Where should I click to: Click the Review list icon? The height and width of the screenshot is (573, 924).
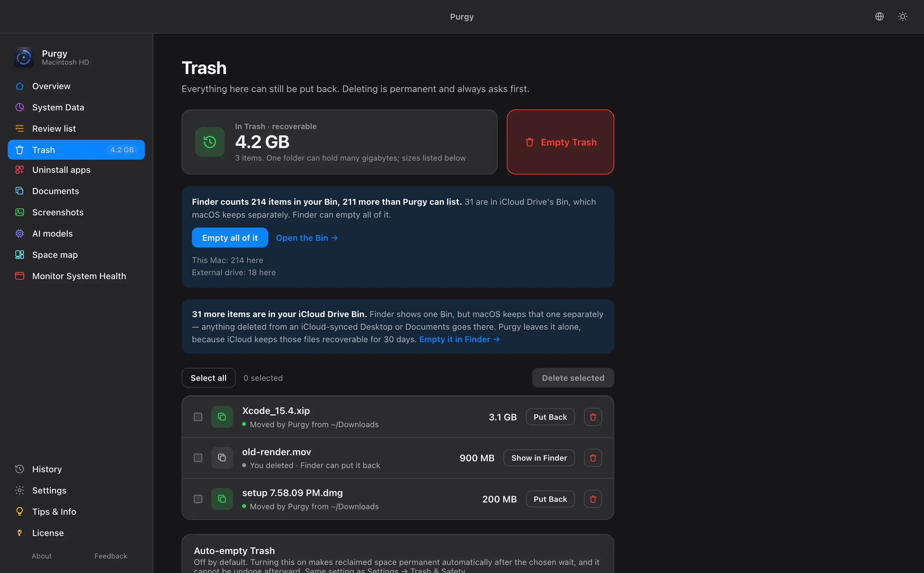click(x=20, y=128)
